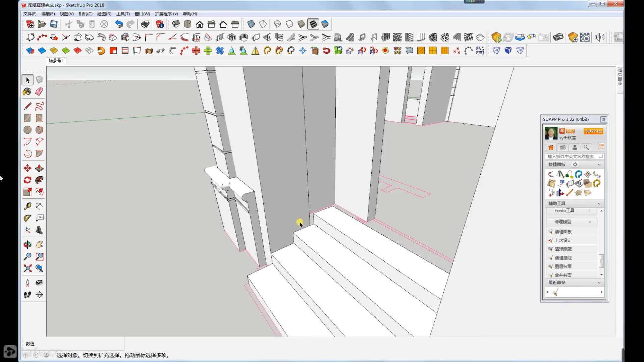Enable Shaded face style

301,24
